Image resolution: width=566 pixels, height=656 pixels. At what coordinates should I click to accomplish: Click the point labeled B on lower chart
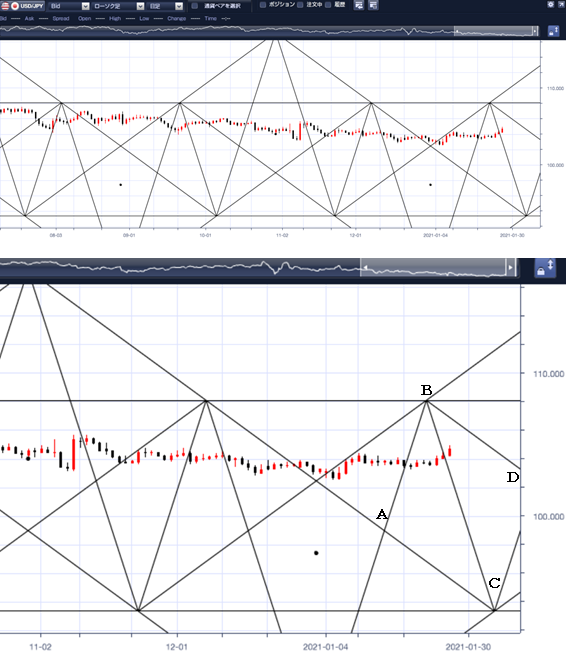[x=426, y=390]
